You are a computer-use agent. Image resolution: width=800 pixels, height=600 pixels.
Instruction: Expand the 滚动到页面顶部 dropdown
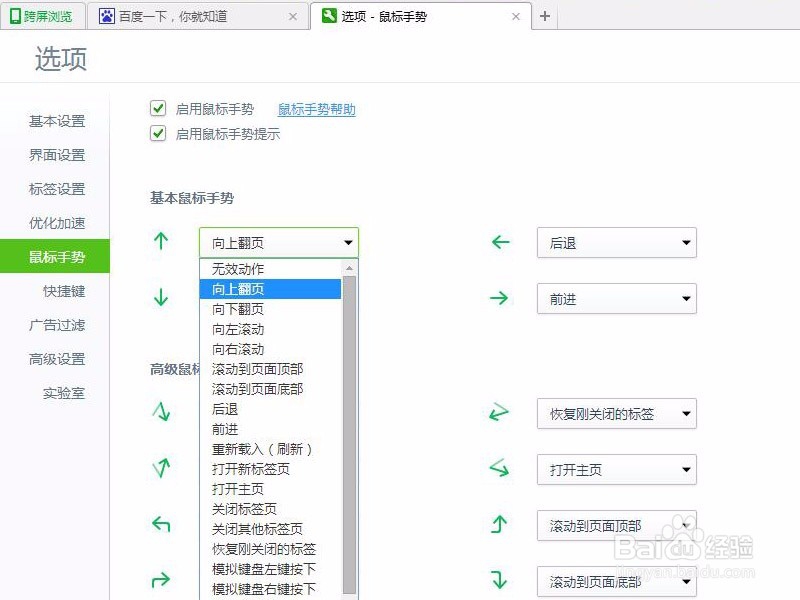(686, 525)
